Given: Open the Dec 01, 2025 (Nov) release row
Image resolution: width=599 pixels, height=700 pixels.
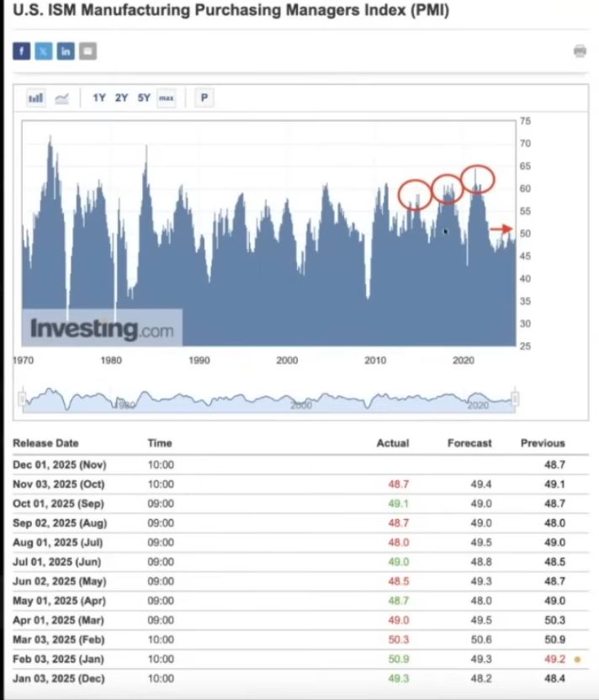Looking at the screenshot, I should pos(60,464).
